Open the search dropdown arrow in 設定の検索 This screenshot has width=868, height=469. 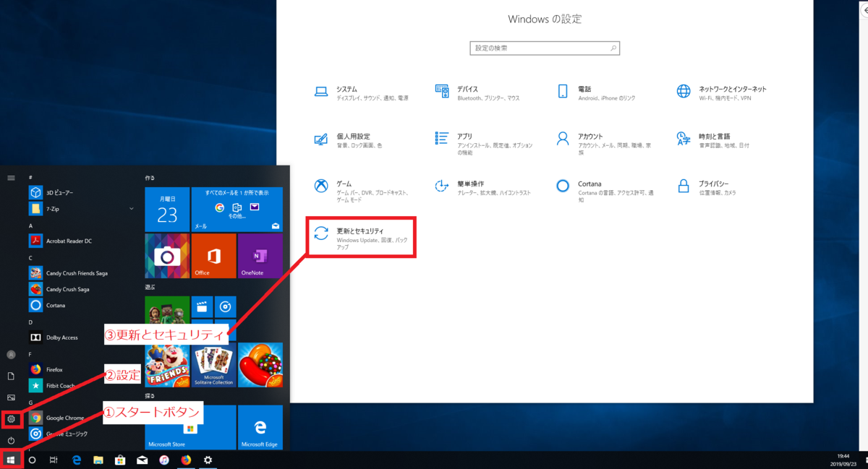click(x=613, y=48)
